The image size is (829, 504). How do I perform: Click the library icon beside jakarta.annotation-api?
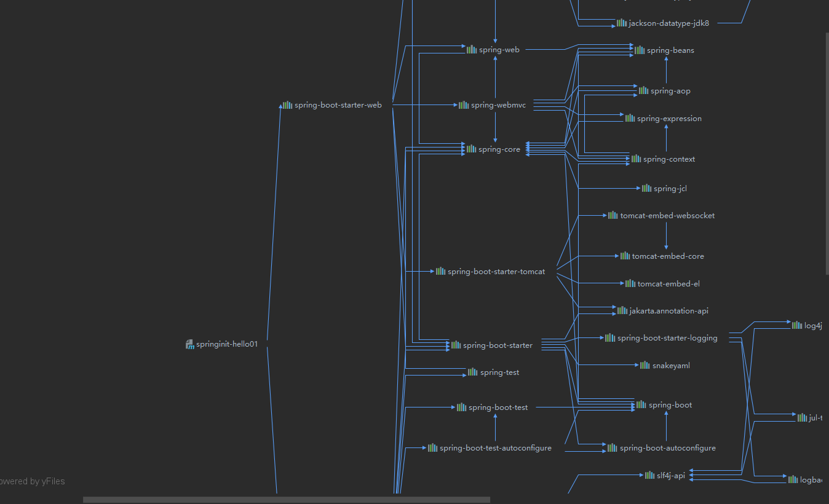622,311
